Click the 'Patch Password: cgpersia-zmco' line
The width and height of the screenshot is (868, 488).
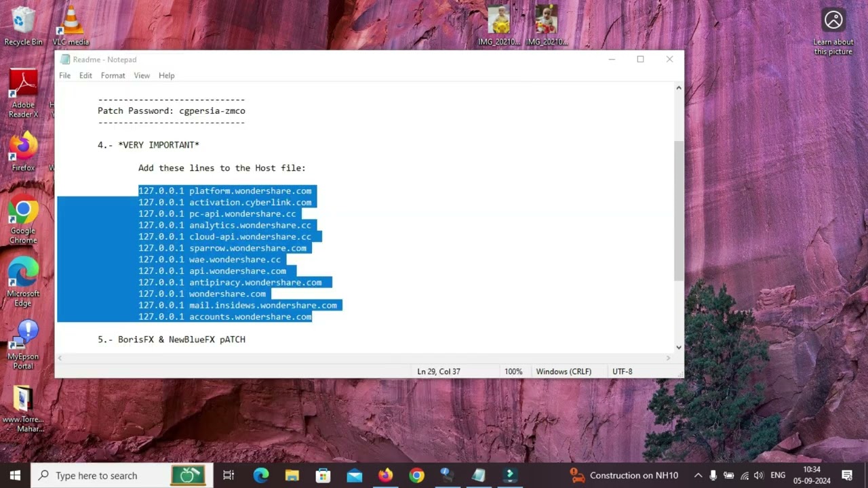pyautogui.click(x=172, y=110)
